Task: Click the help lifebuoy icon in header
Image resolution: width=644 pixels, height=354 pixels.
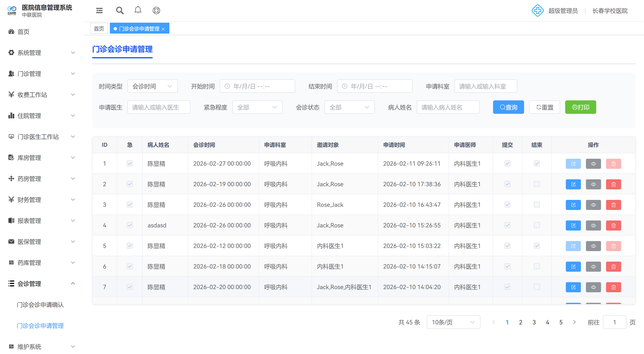Action: [x=156, y=10]
